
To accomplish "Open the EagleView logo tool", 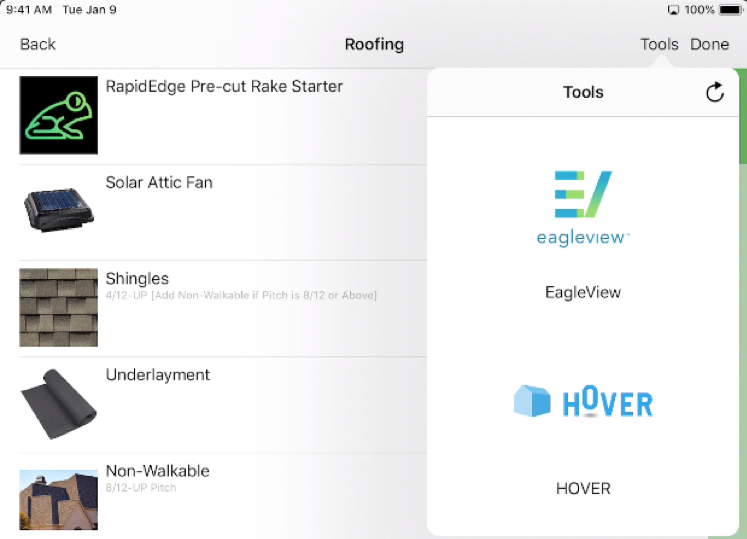I will (583, 208).
